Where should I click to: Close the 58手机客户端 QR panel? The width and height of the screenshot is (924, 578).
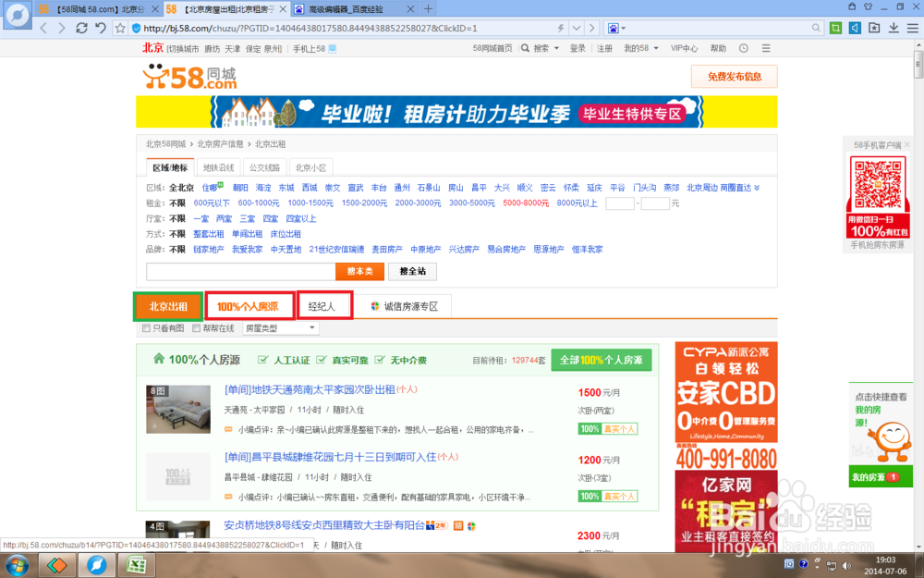pos(907,144)
